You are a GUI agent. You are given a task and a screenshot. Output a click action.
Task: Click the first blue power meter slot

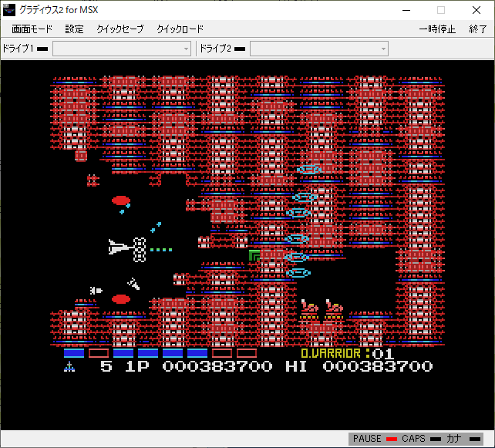point(74,353)
